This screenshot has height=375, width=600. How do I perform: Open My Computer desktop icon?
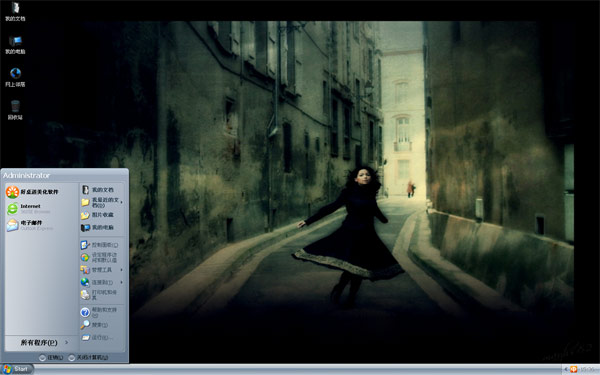15,45
